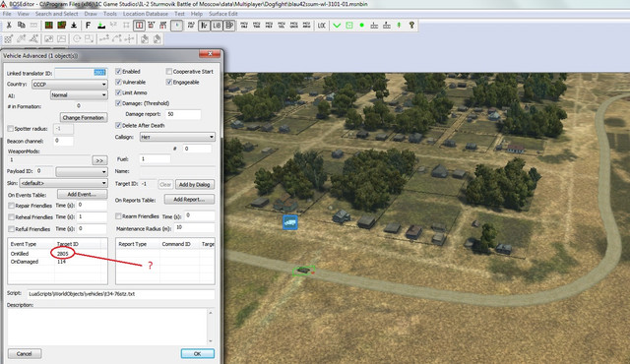Click the Add by Dialog button
The image size is (630, 364).
(195, 185)
